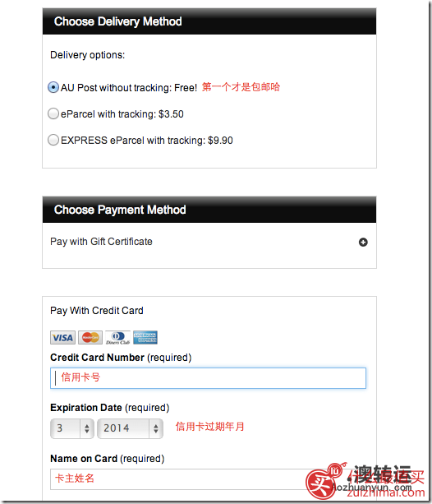
Task: Click the Diners Club card icon
Action: click(x=118, y=337)
